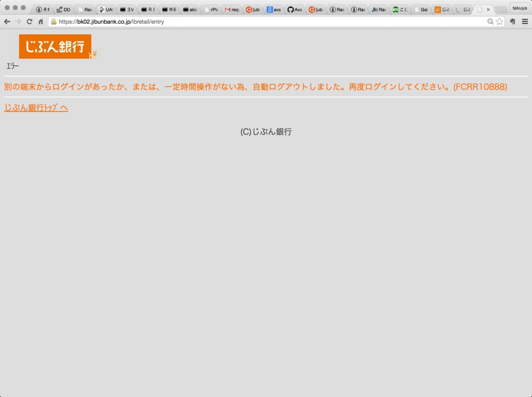The width and height of the screenshot is (532, 397).
Task: Switch to the UAI tab
Action: pyautogui.click(x=106, y=9)
